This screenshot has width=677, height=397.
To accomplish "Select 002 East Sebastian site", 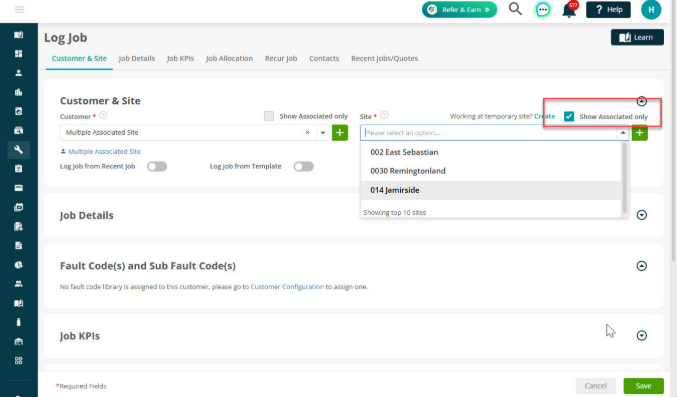I will (x=491, y=152).
